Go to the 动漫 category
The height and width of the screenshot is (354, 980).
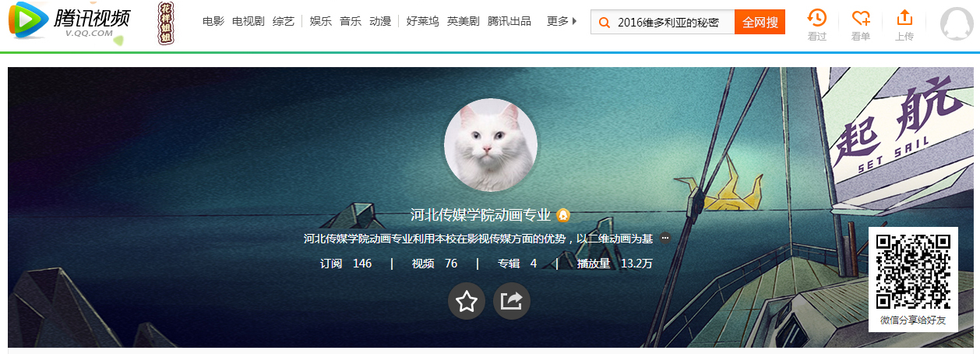380,21
